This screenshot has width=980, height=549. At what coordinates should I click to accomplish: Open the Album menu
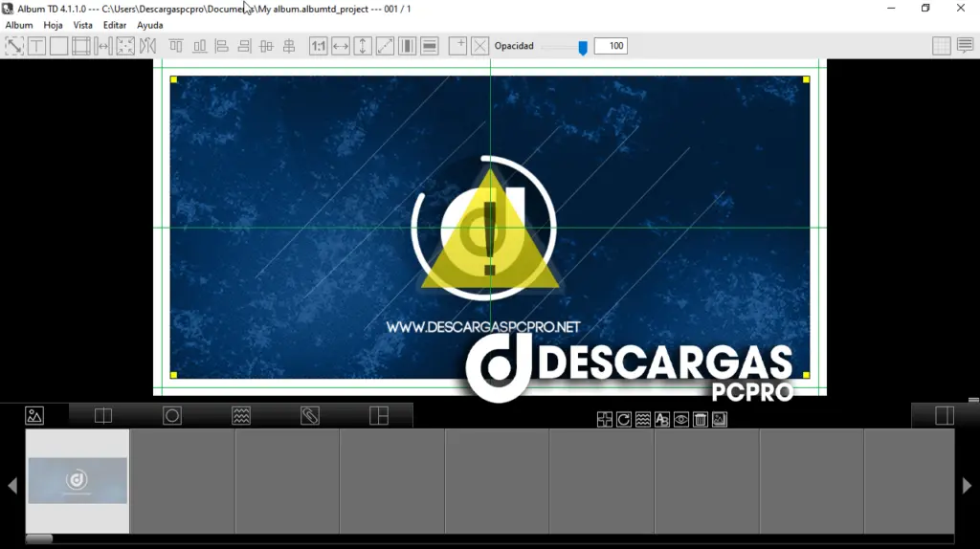coord(19,25)
